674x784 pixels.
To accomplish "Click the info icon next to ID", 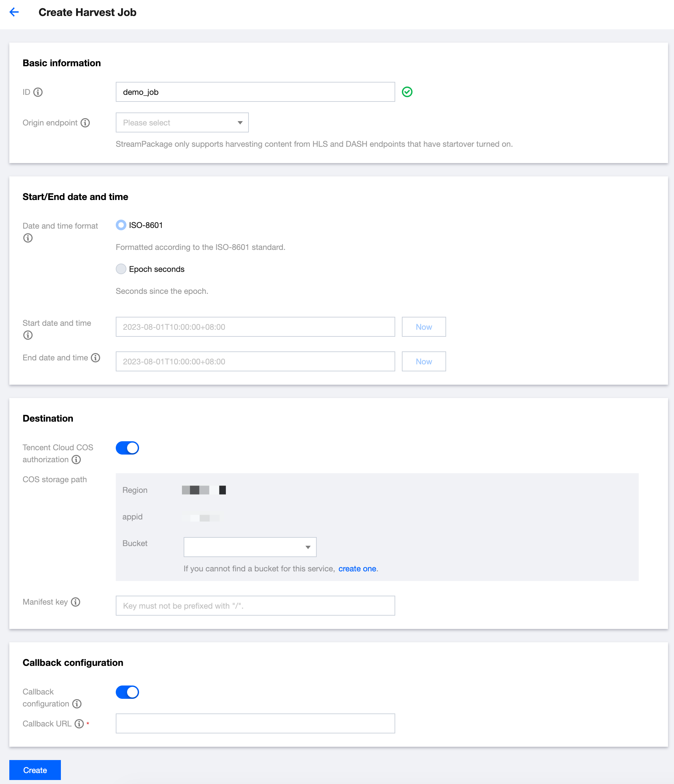I will (x=38, y=92).
